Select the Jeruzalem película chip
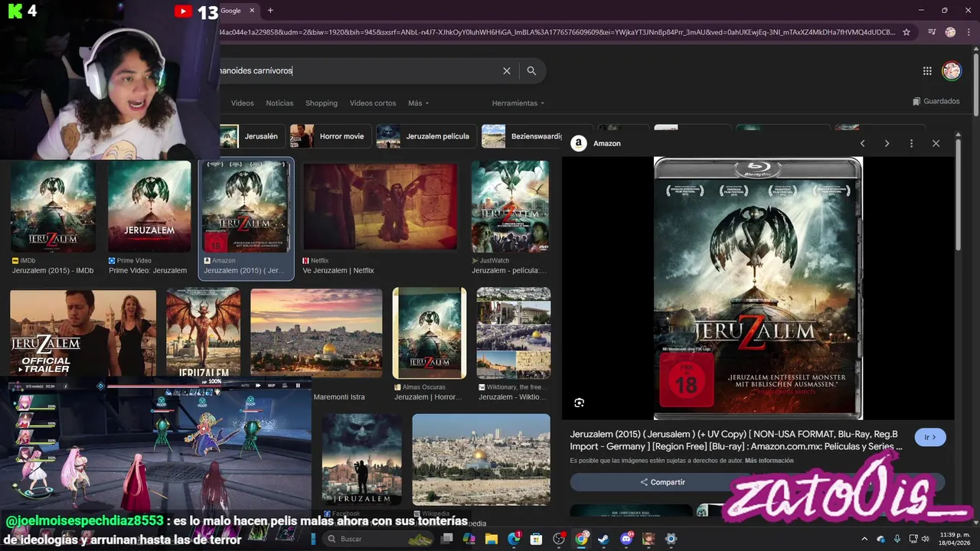The image size is (980, 551). click(426, 136)
